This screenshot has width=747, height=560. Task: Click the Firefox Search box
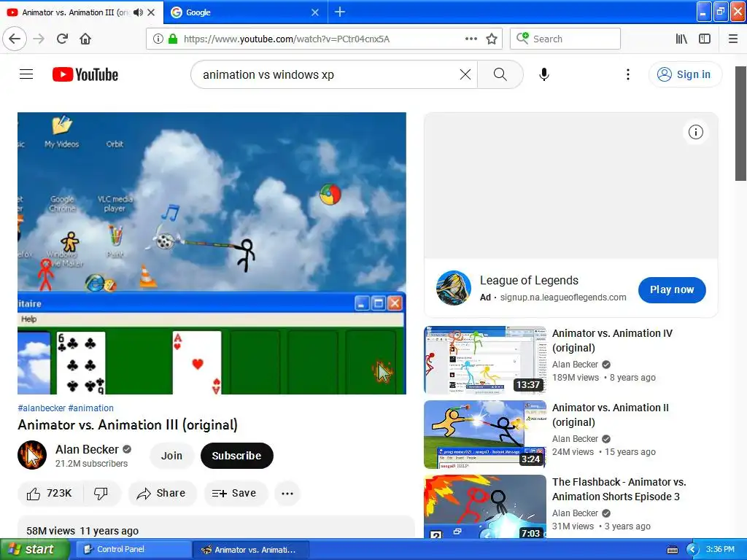(565, 39)
